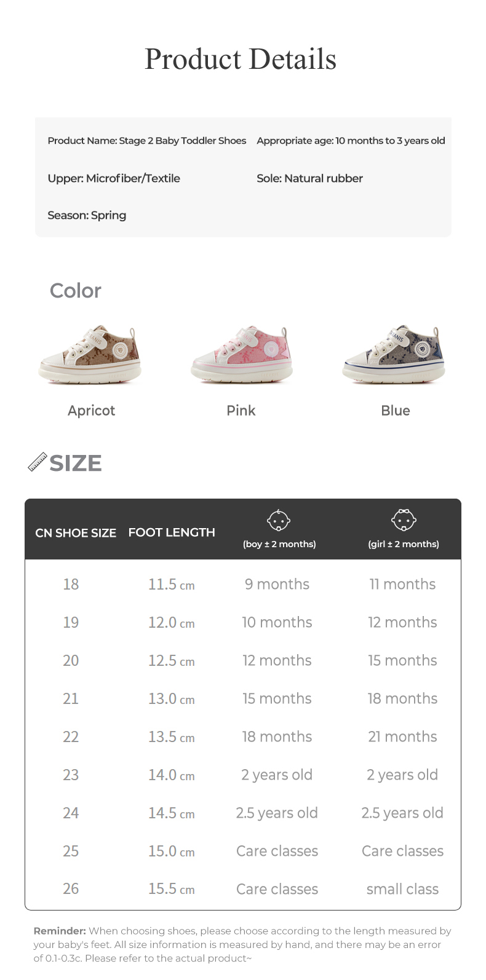Click size 26 in the table

[71, 889]
